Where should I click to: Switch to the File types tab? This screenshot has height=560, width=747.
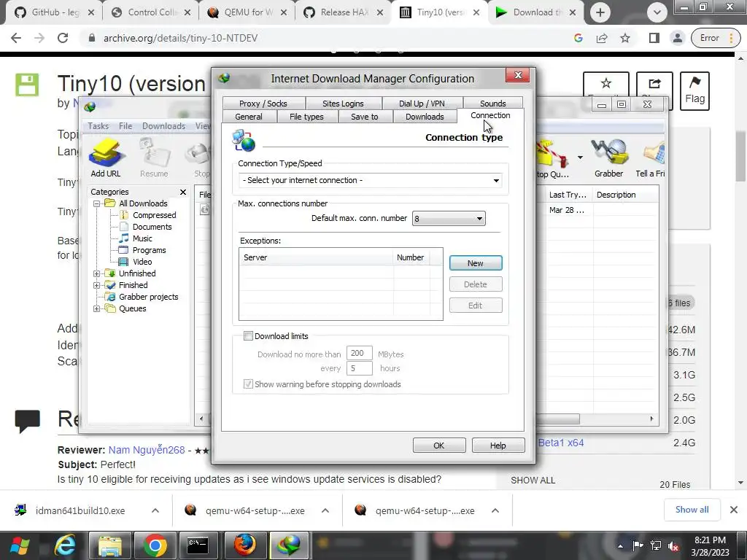306,117
